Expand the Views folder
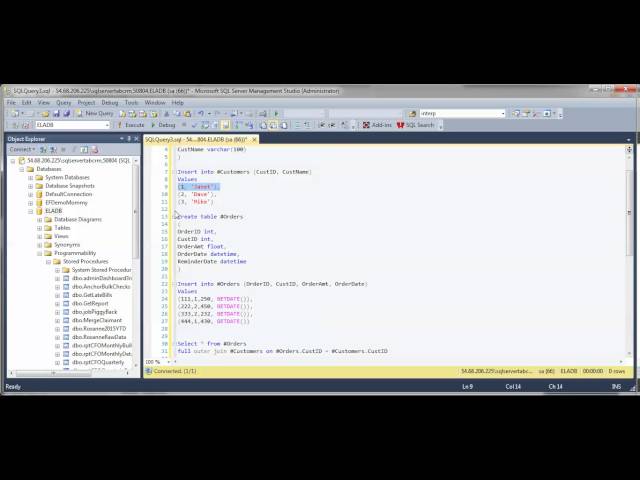This screenshot has width=640, height=480. 40,236
